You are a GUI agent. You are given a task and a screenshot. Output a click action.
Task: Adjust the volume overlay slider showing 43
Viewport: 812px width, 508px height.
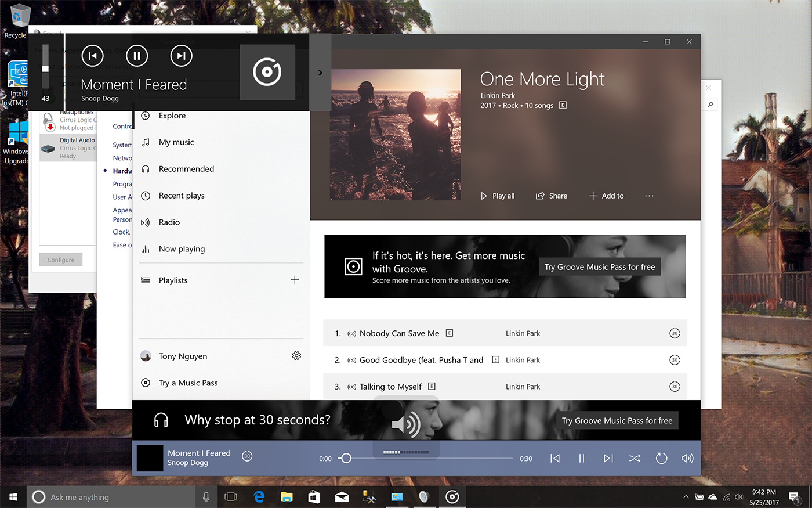point(45,69)
